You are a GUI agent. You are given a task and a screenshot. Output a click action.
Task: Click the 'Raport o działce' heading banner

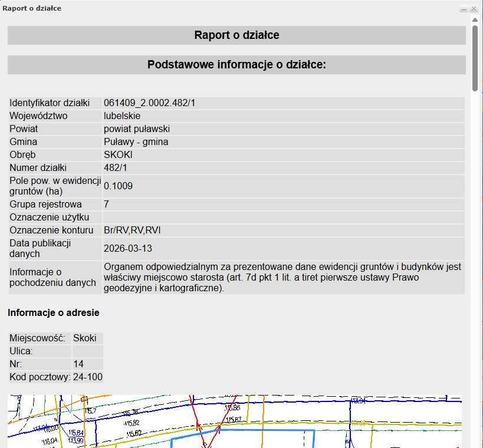point(236,35)
